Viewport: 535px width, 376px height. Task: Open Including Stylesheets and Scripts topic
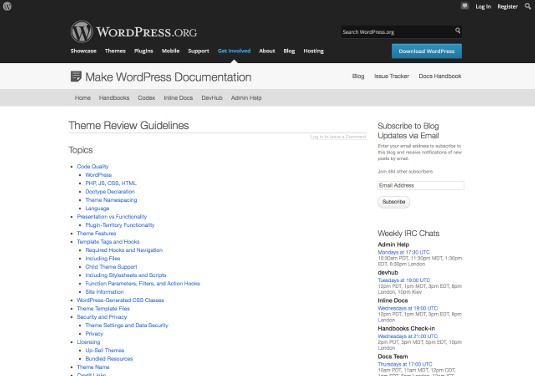coord(126,275)
